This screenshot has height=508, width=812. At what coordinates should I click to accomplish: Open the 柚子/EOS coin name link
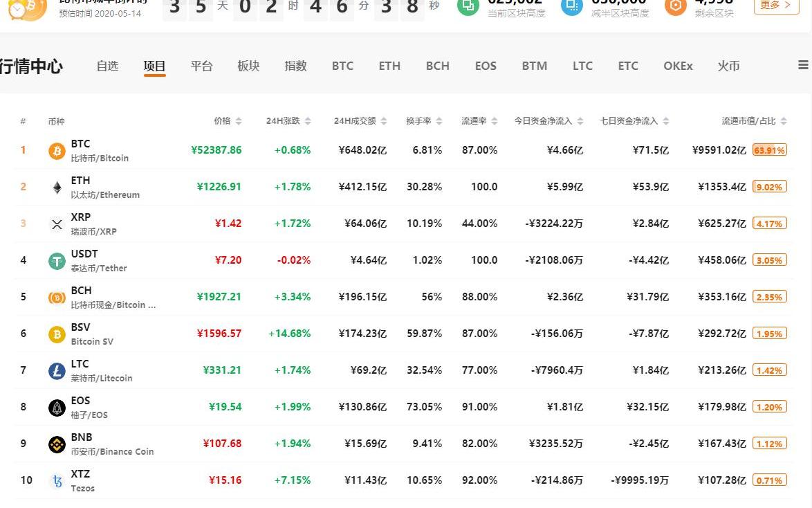(89, 415)
